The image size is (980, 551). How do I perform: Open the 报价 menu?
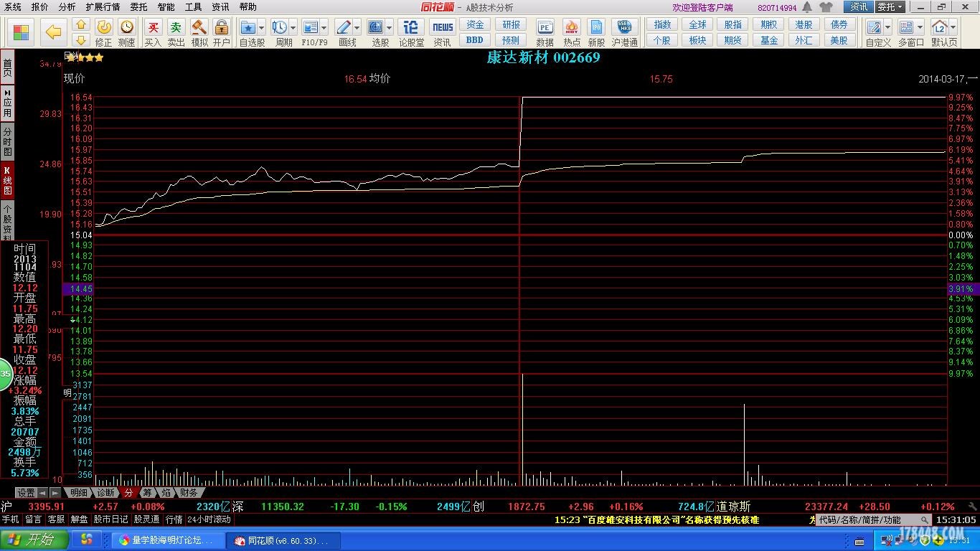(40, 6)
